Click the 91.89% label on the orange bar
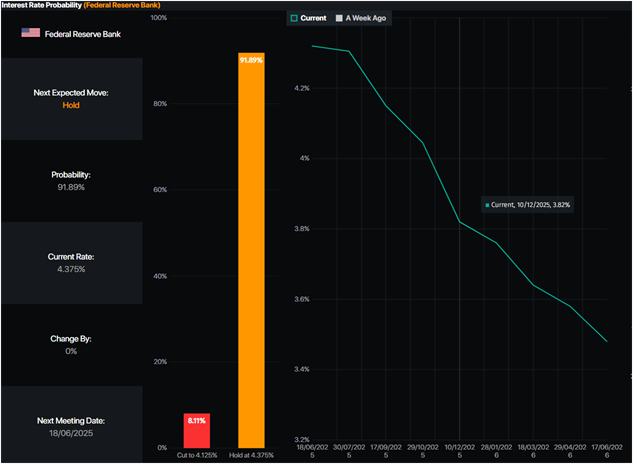This screenshot has width=633, height=464. tap(251, 61)
